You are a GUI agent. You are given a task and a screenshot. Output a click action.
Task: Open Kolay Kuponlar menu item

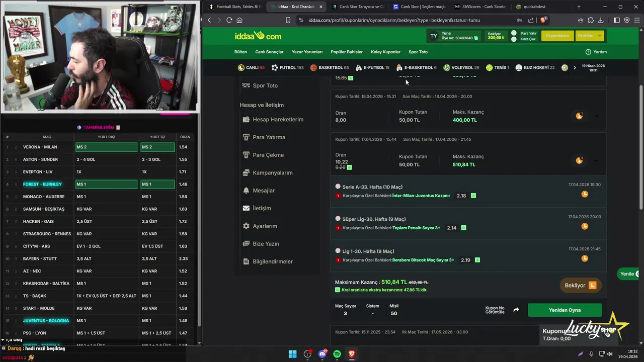coord(385,52)
